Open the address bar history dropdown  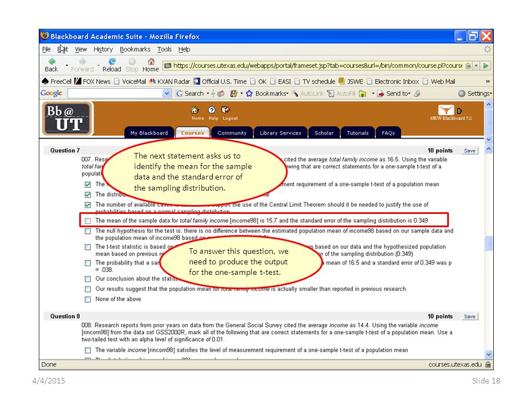point(477,65)
